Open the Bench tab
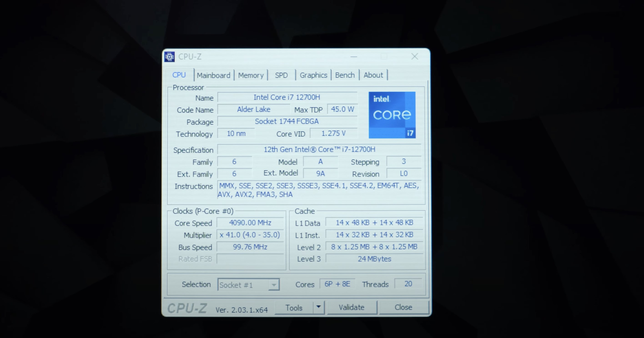Screen dimensions: 644x338 tap(345, 75)
